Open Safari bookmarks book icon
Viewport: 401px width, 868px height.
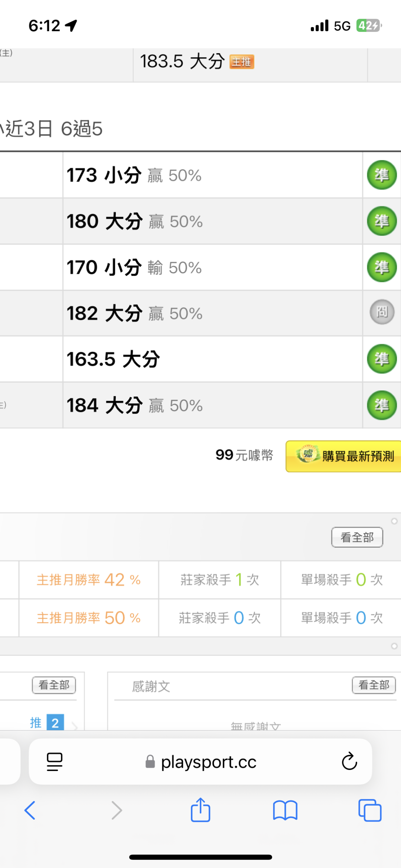point(285,810)
